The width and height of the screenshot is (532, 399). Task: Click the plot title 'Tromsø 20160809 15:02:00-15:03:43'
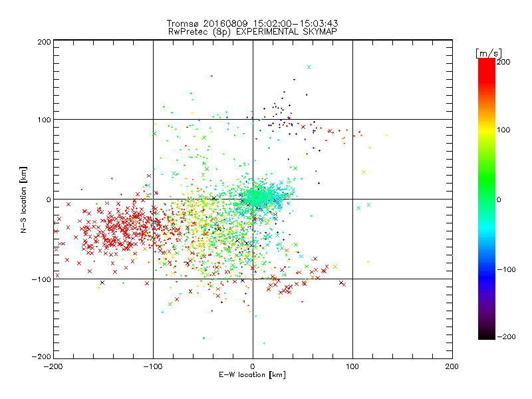click(x=252, y=23)
